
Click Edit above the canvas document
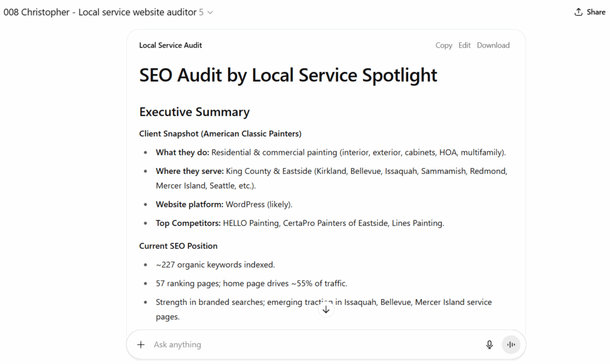[x=464, y=45]
